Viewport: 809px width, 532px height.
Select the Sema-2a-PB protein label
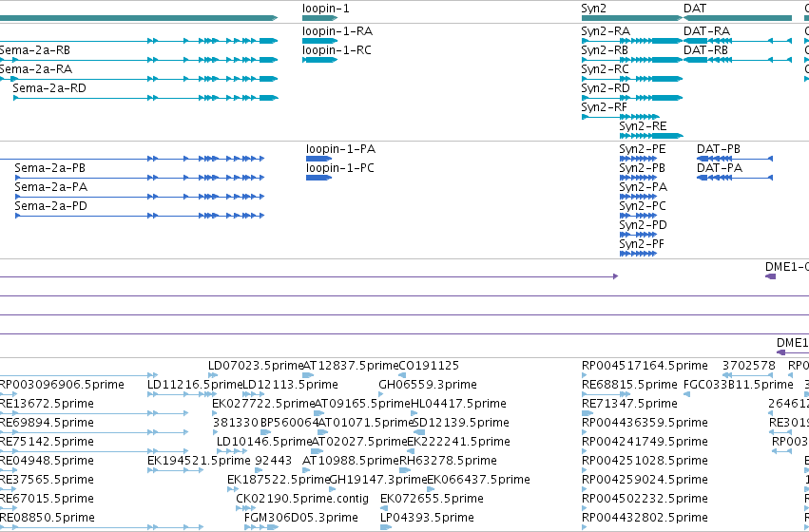(x=50, y=168)
